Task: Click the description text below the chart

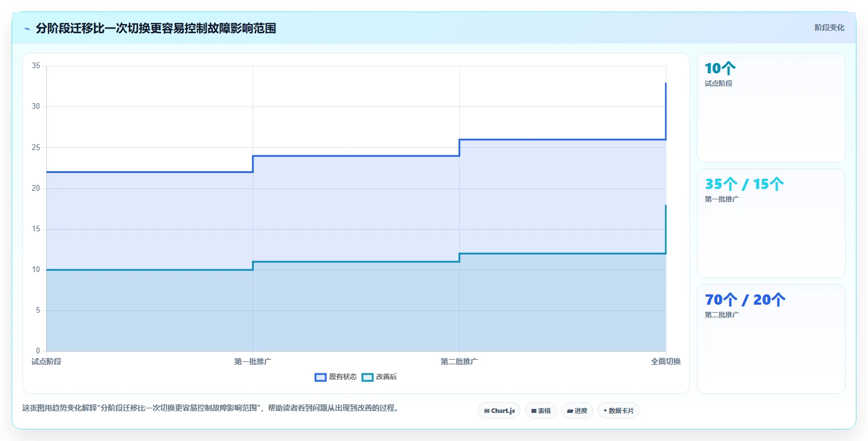Action: (x=210, y=408)
